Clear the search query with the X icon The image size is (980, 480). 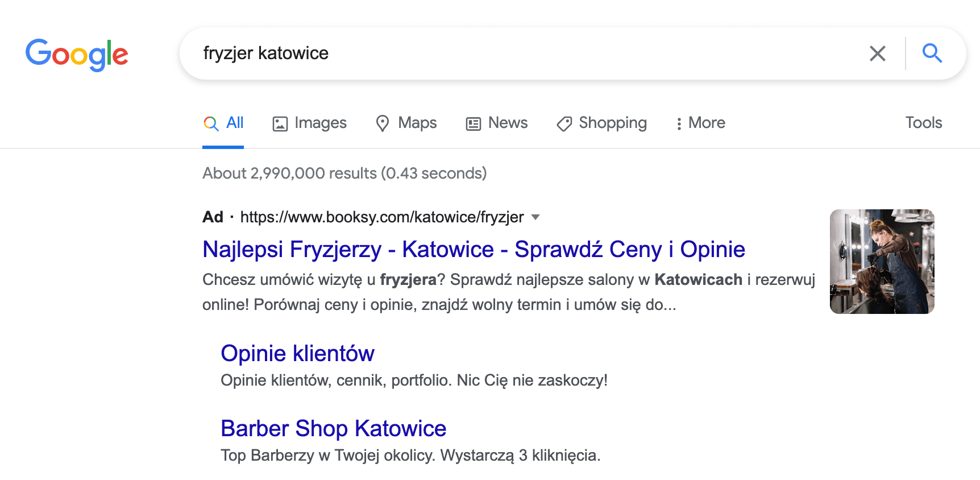click(877, 53)
